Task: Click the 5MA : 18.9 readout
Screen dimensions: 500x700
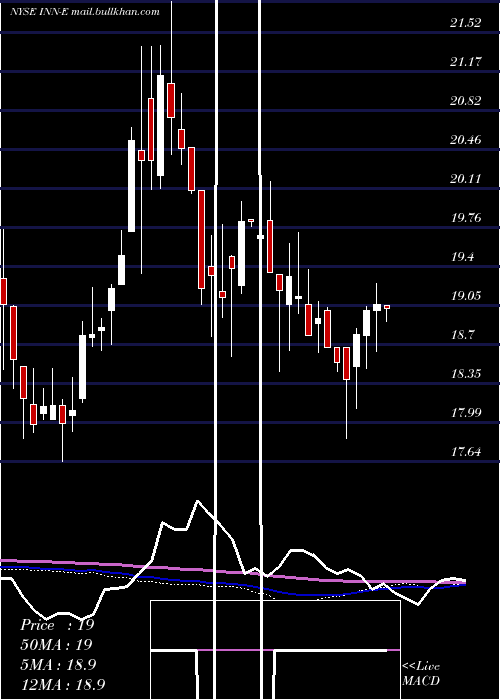Action: pos(58,664)
